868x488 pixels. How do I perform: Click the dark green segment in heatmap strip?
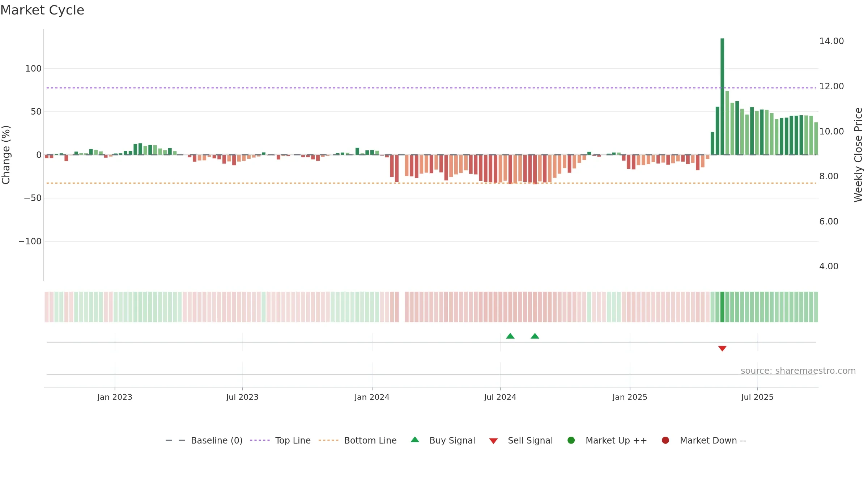pyautogui.click(x=722, y=307)
